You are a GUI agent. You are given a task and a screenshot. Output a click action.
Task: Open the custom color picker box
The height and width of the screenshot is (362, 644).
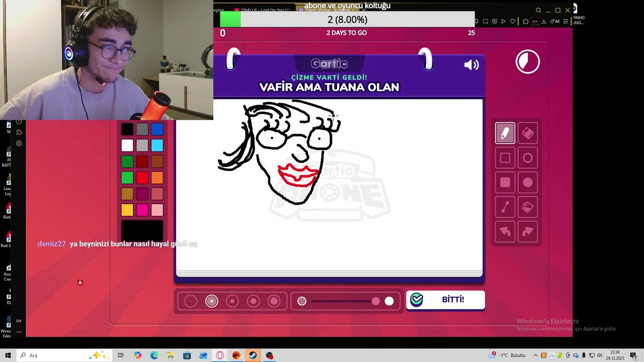click(x=142, y=231)
